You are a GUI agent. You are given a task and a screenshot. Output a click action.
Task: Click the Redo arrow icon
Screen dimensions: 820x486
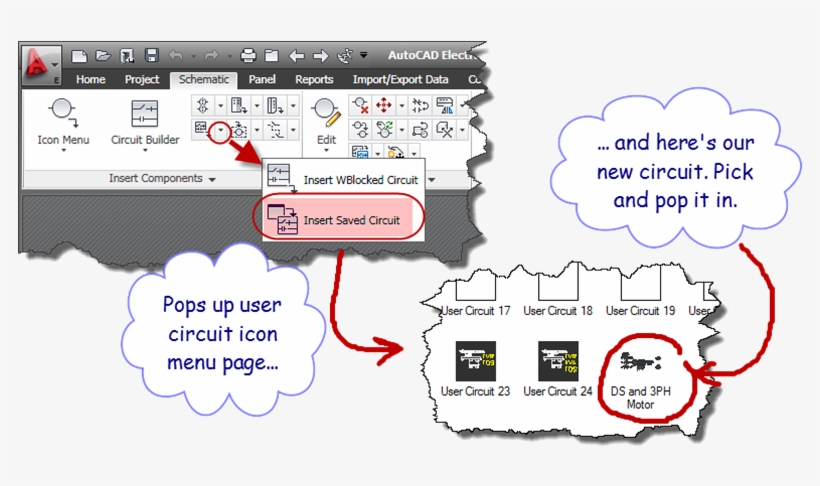[x=211, y=55]
